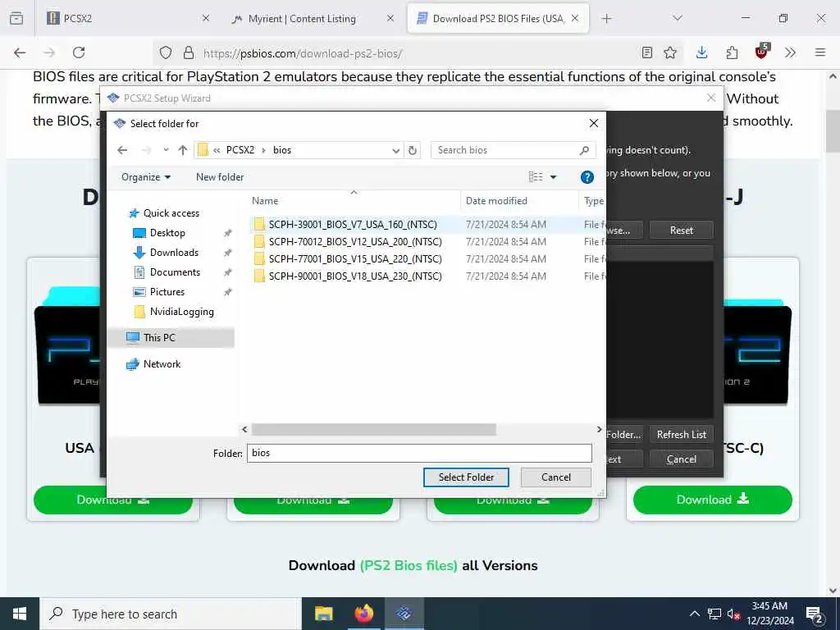Click the horizontal scrollbar in file list
840x630 pixels.
[x=373, y=430]
